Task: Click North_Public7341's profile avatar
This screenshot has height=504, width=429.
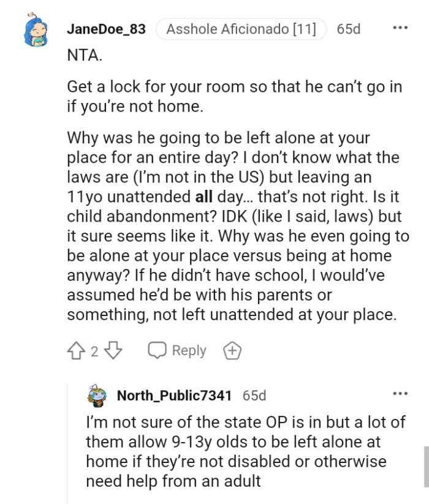Action: [x=97, y=396]
